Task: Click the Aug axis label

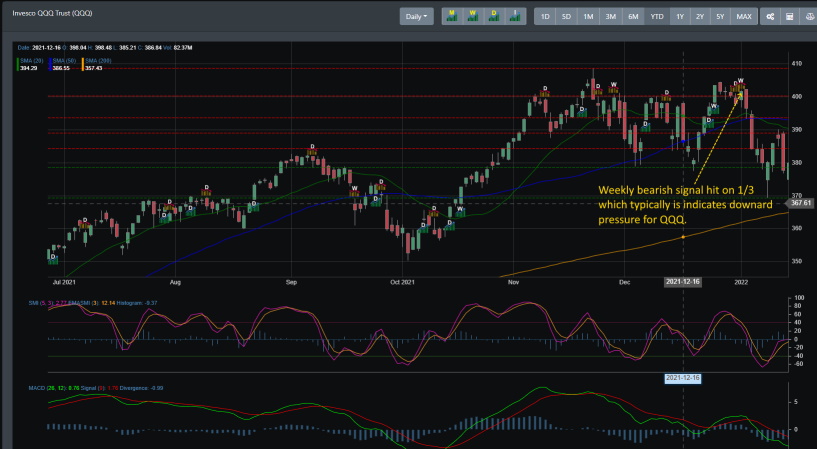Action: click(175, 282)
